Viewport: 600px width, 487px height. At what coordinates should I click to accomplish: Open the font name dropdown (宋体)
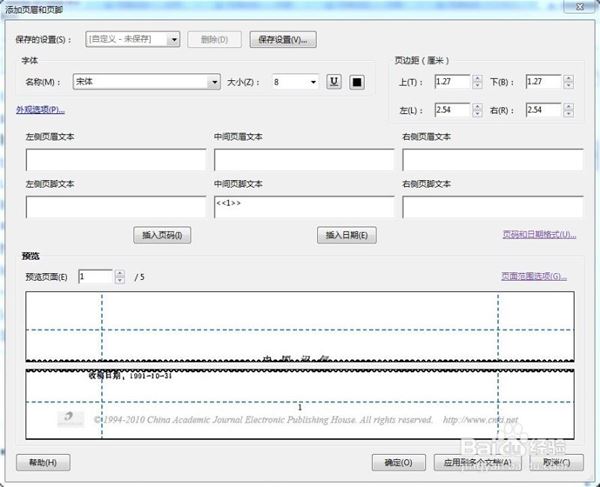216,81
